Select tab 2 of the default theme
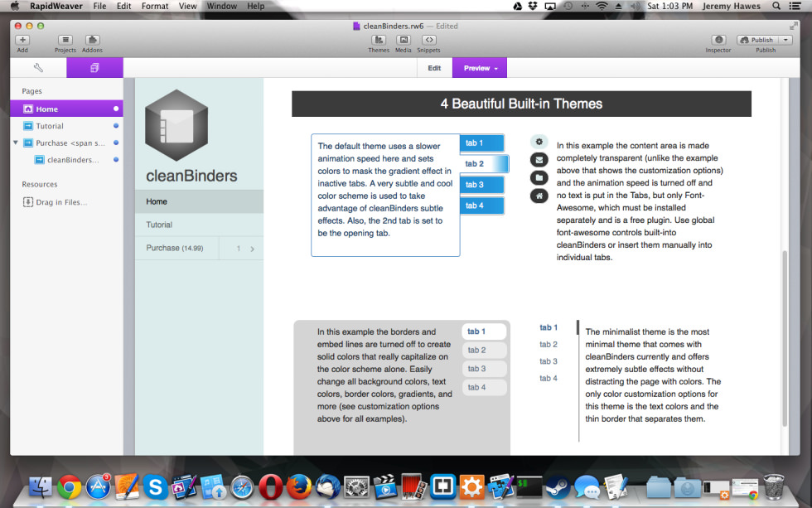The width and height of the screenshot is (812, 508). [484, 163]
